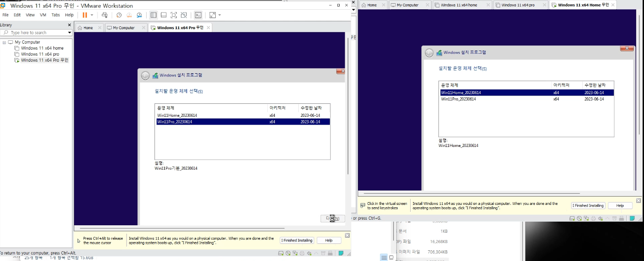Click sound card status icon in left window
Image resolution: width=644 pixels, height=261 pixels.
click(309, 253)
